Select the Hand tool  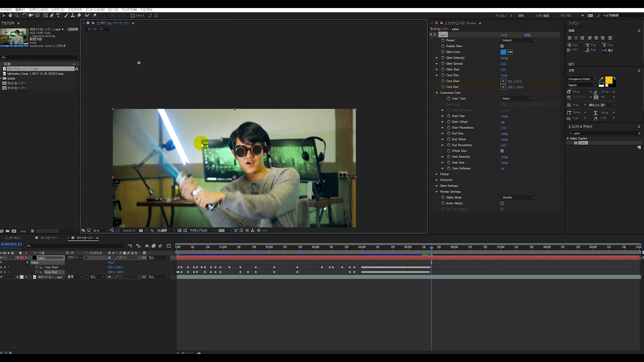pyautogui.click(x=10, y=16)
